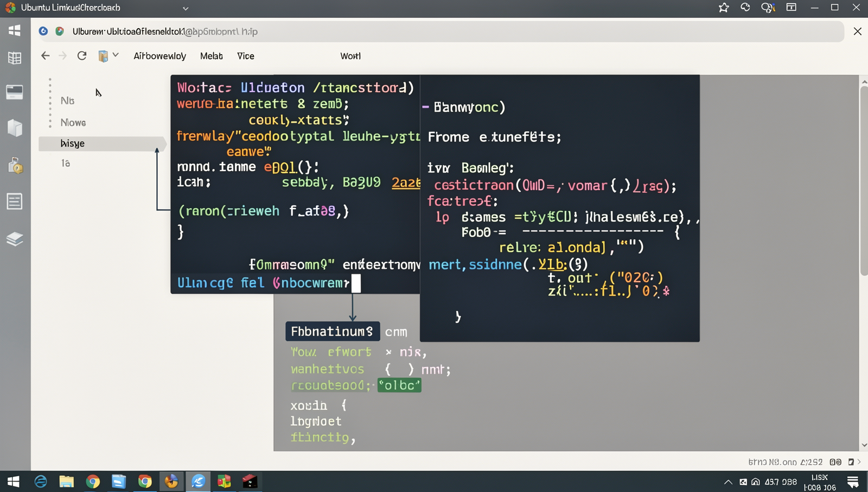Open the Firefox icon on taskbar
Screen dimensions: 868x492
click(171, 481)
